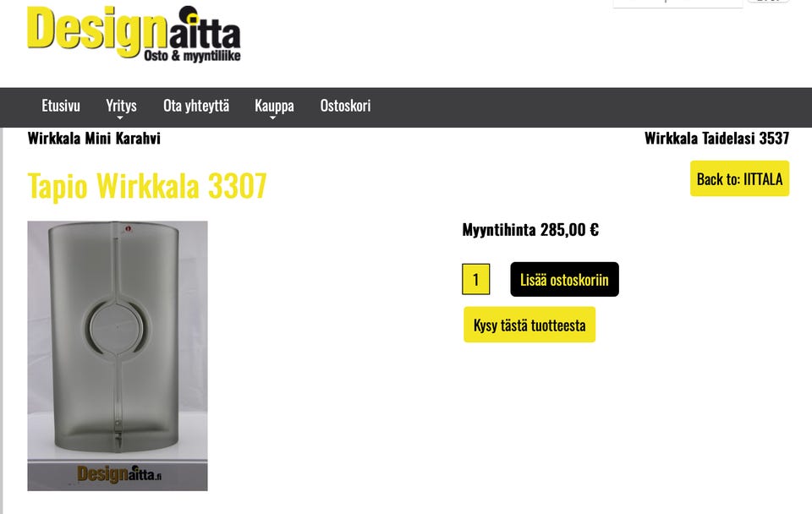Click the Myyntihinta 285,00 € price text
The height and width of the screenshot is (514, 812).
point(530,229)
